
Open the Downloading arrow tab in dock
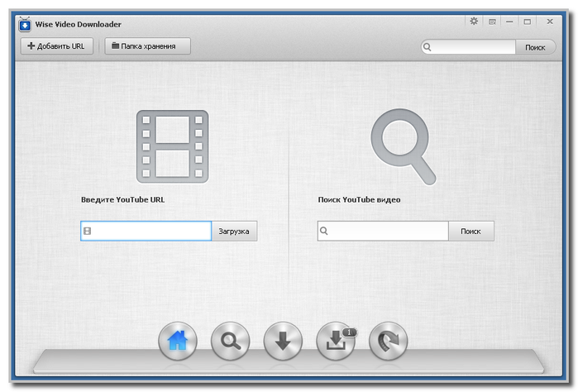point(283,341)
